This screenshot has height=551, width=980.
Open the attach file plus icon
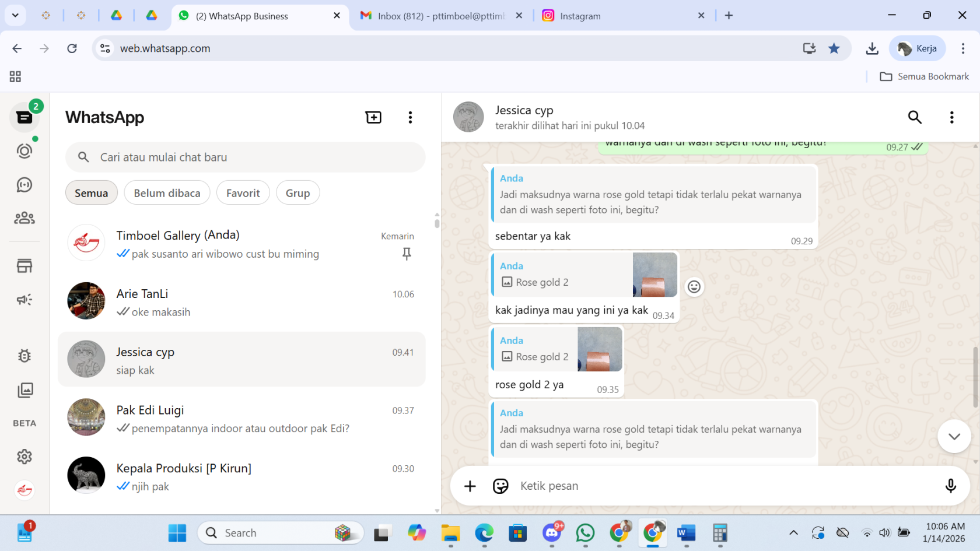click(470, 485)
